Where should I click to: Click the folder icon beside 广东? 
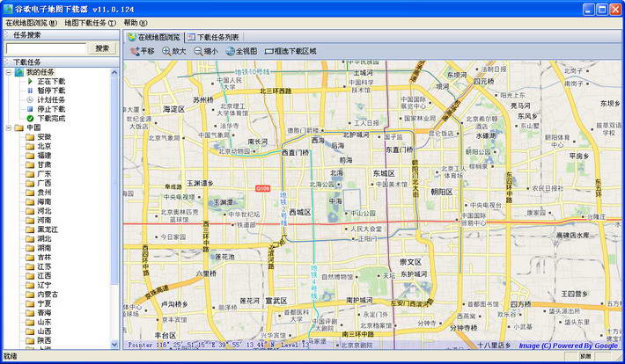(x=30, y=174)
